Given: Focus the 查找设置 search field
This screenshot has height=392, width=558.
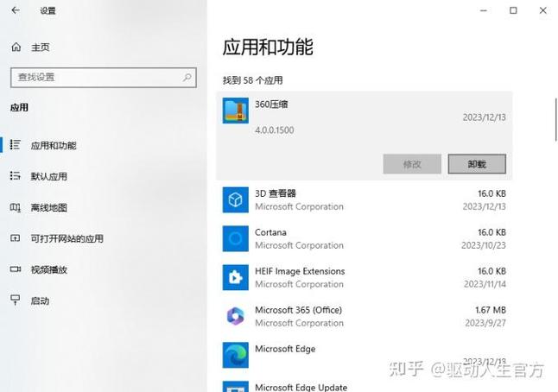Looking at the screenshot, I should tap(104, 78).
